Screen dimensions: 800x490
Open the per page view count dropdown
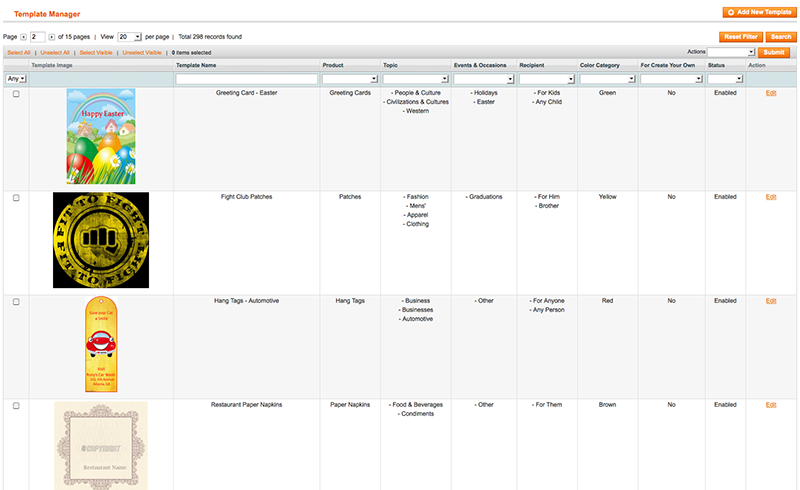click(x=130, y=36)
